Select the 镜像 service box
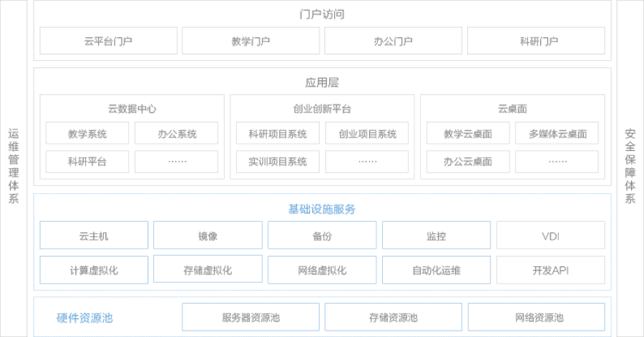The image size is (644, 337). 208,235
